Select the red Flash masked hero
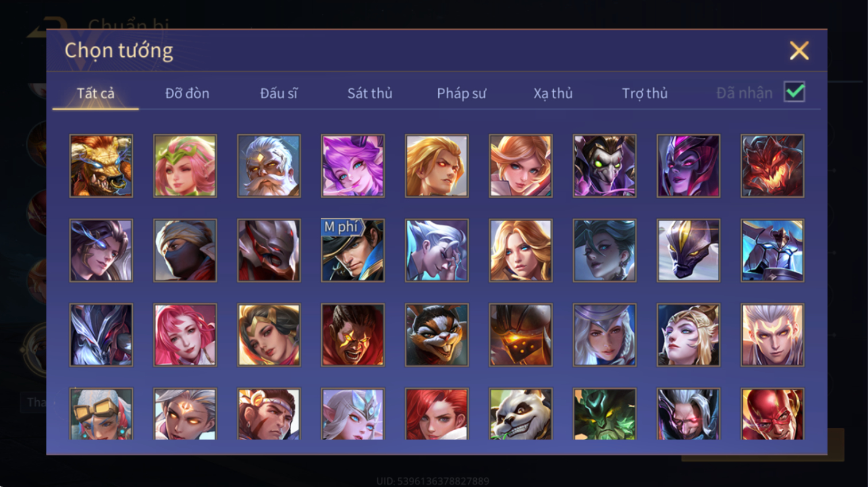The width and height of the screenshot is (868, 487). [x=772, y=414]
